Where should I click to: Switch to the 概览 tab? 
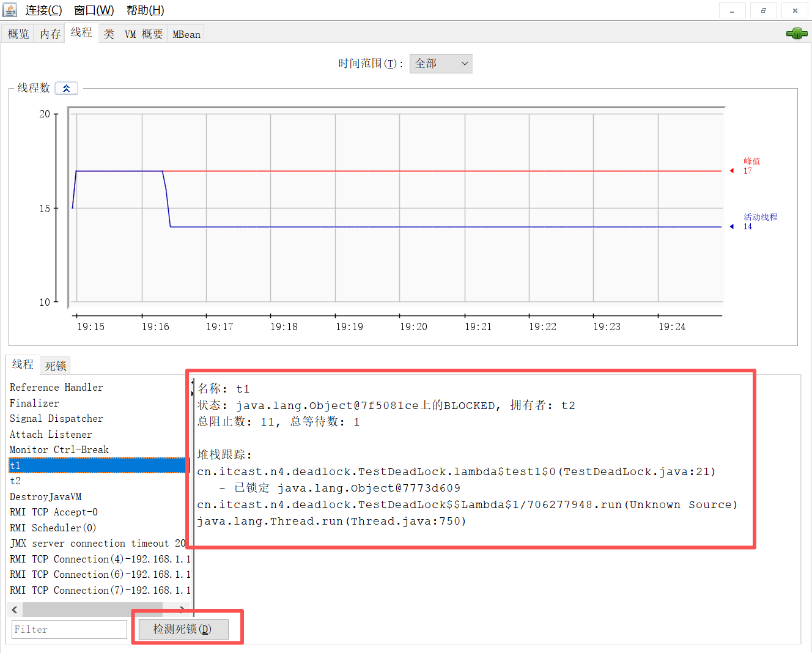click(x=18, y=34)
